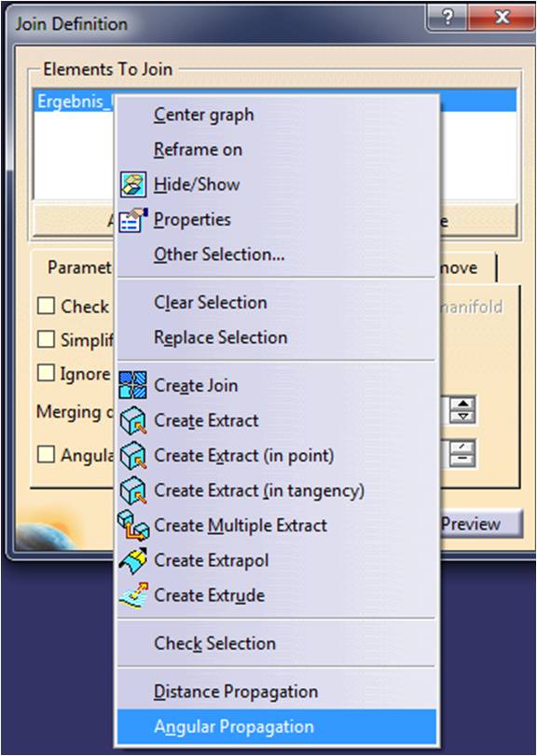Select the Create Join icon
The height and width of the screenshot is (756, 537).
point(133,385)
